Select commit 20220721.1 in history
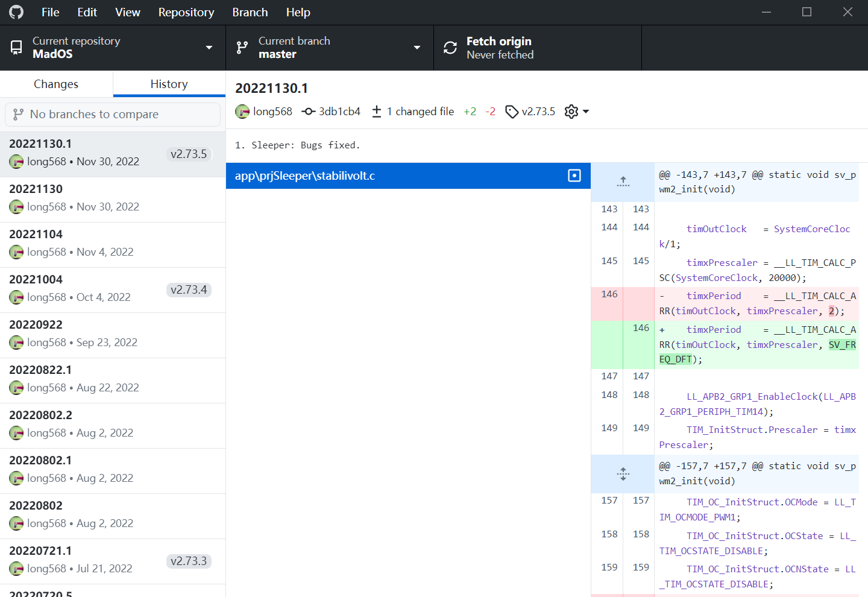This screenshot has height=597, width=868. point(113,561)
